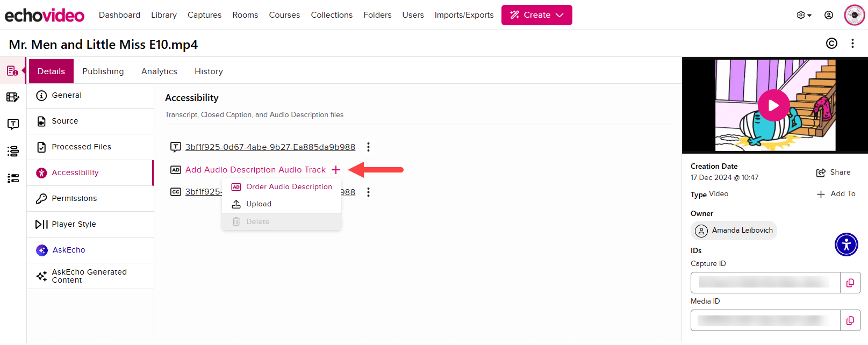The height and width of the screenshot is (345, 868).
Task: Click the owner chip Amanda Leibovich
Action: click(x=734, y=231)
